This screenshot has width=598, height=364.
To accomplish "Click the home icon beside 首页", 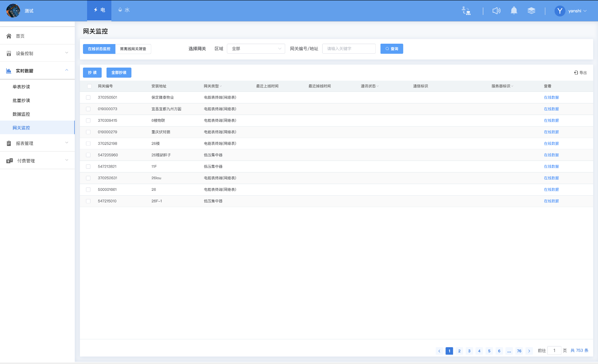I will [x=9, y=36].
